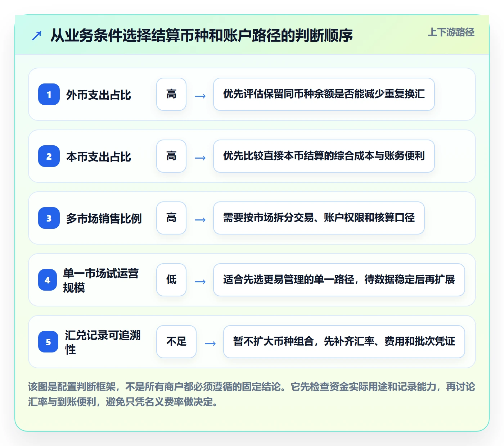The width and height of the screenshot is (504, 446).
Task: Select the 本币支出占比 condition label
Action: coord(99,157)
